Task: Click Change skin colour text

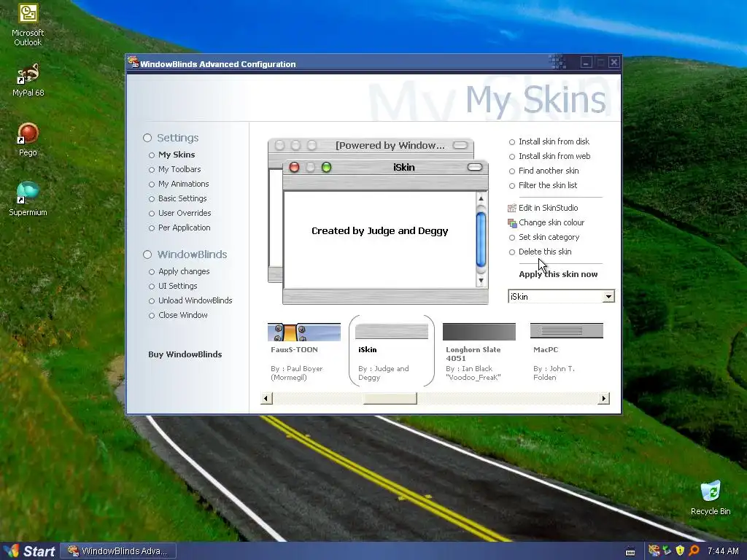Action: [551, 223]
